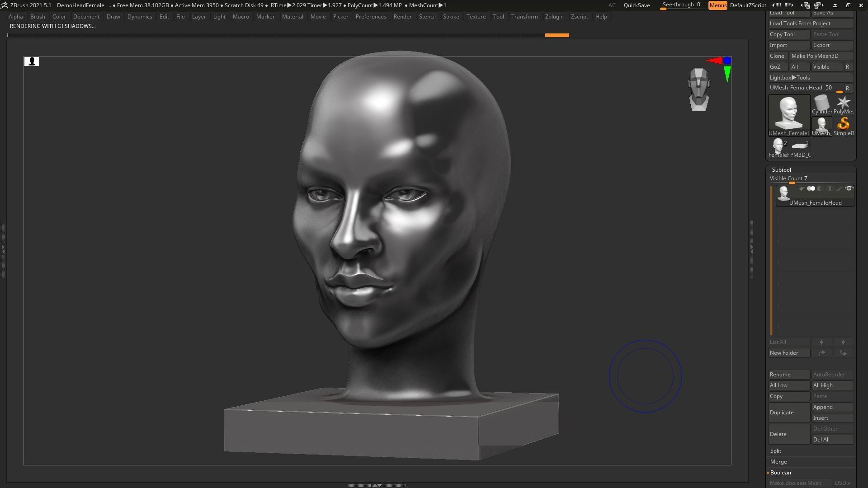
Task: Click the XYZ axis orientation indicator
Action: click(x=720, y=69)
